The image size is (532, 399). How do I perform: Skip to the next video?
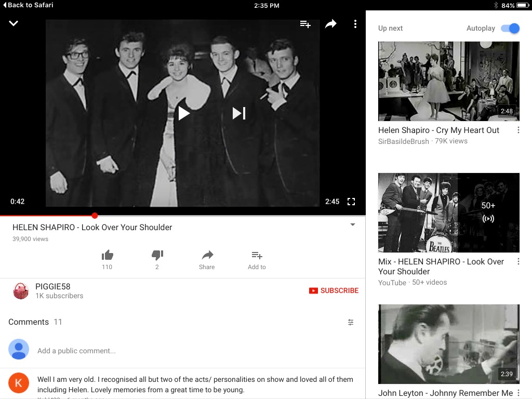(x=238, y=113)
